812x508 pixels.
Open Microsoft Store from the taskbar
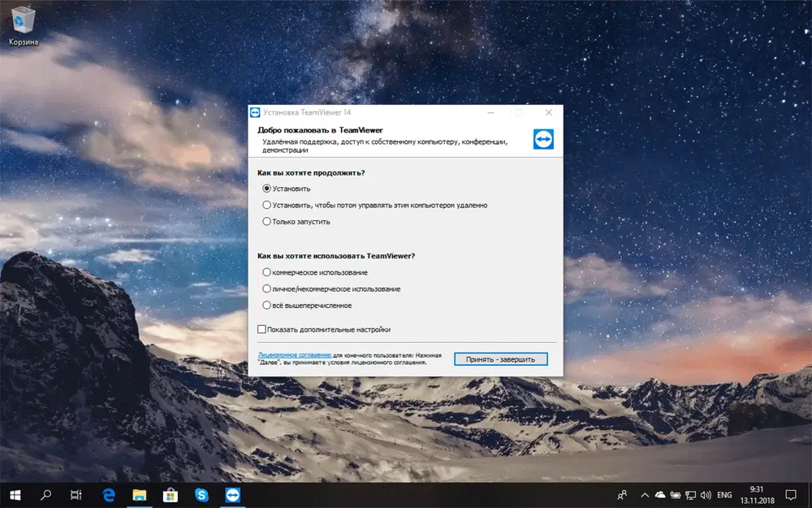pos(171,495)
